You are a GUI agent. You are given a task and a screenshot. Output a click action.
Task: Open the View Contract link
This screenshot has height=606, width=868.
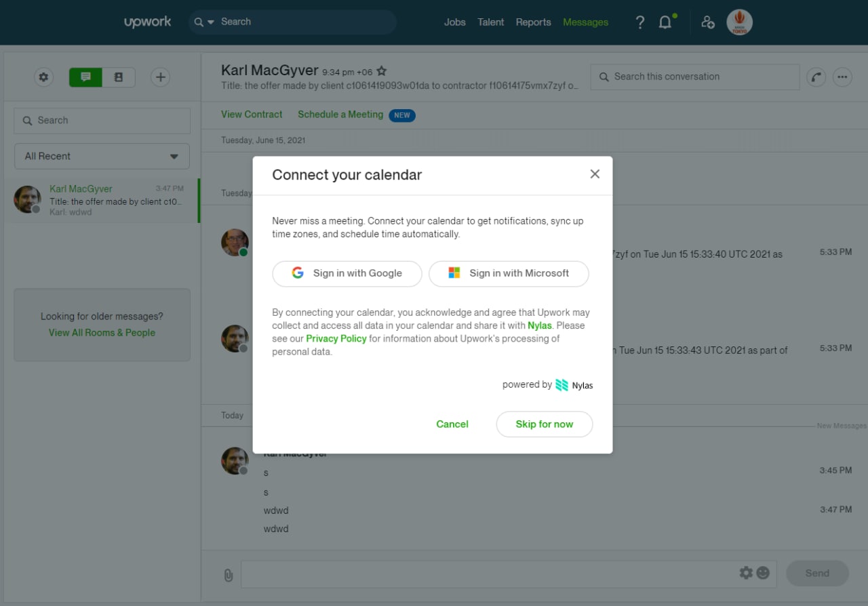(252, 115)
